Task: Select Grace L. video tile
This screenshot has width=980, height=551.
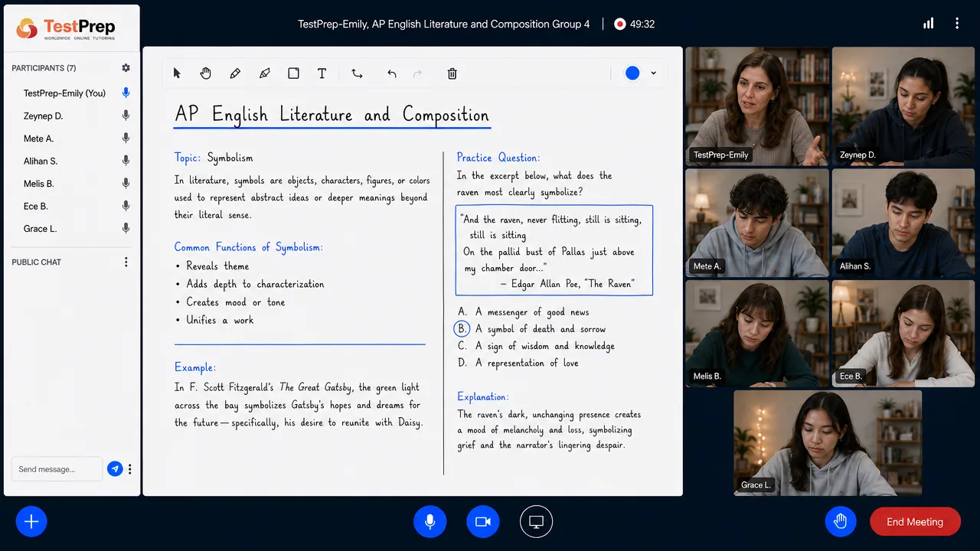Action: (828, 443)
